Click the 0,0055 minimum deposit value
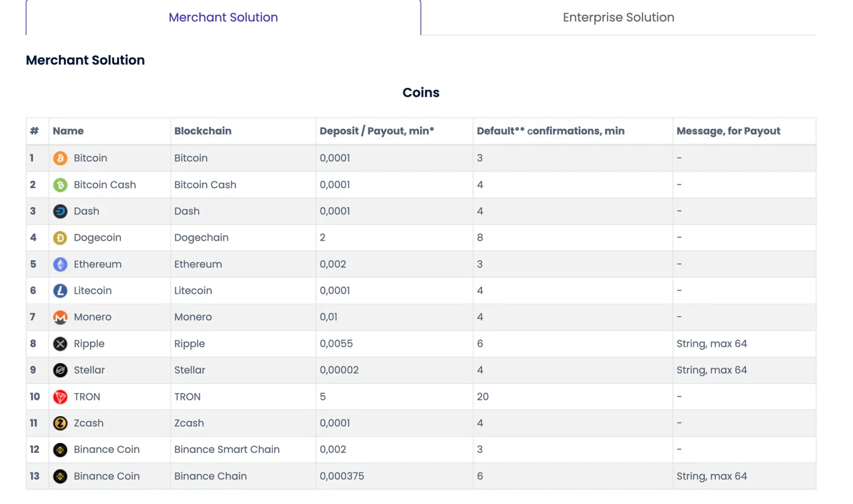 [336, 344]
